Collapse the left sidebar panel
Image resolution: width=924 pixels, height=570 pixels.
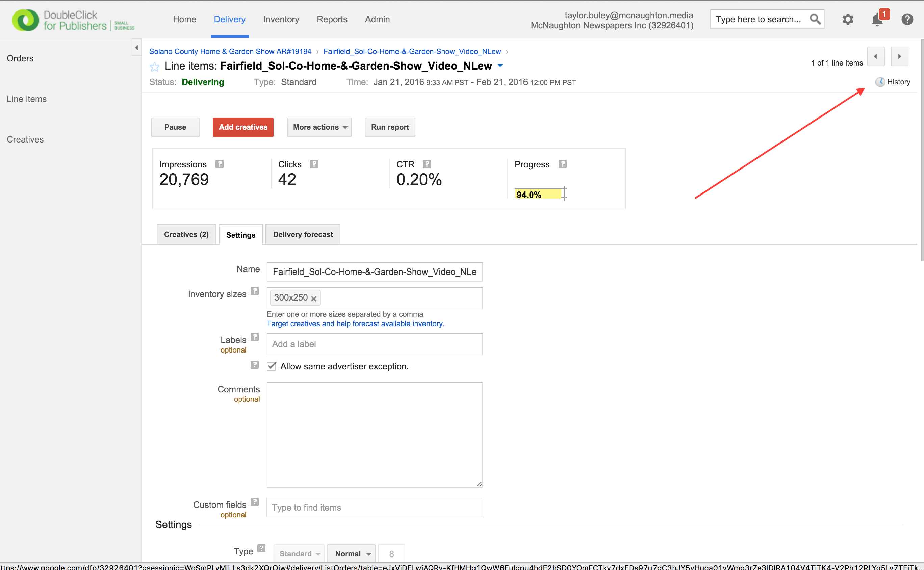136,48
